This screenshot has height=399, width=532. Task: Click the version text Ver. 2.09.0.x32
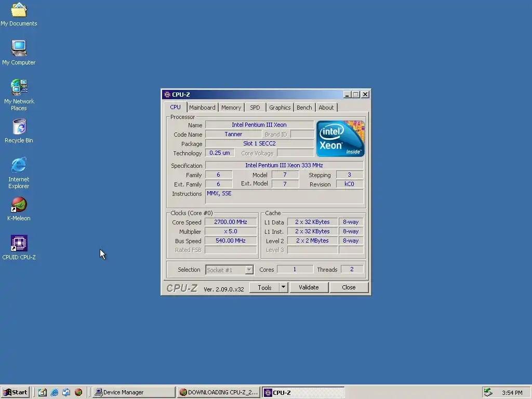(223, 289)
